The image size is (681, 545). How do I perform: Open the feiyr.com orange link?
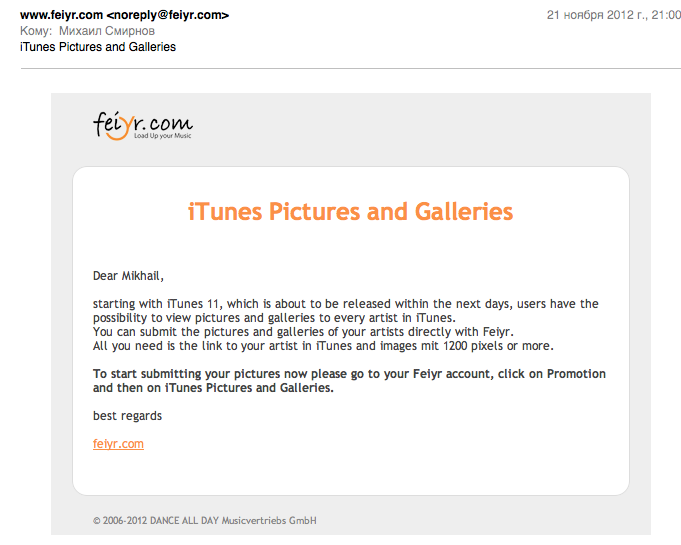tap(118, 444)
